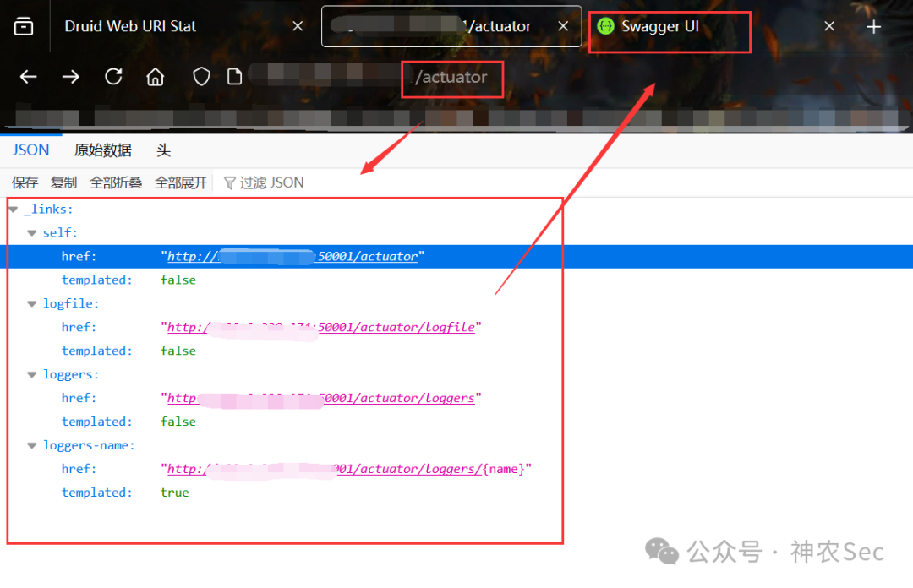Collapse the loggers-name node
The image size is (913, 588).
(32, 446)
